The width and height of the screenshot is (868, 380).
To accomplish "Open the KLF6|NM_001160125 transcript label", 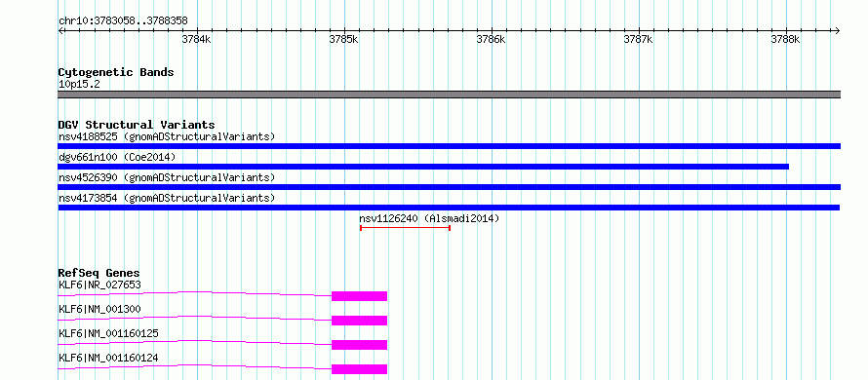I will pyautogui.click(x=108, y=333).
